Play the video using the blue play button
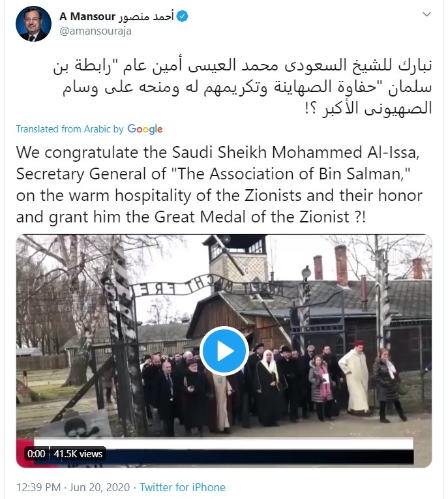448x499 pixels. point(224,351)
